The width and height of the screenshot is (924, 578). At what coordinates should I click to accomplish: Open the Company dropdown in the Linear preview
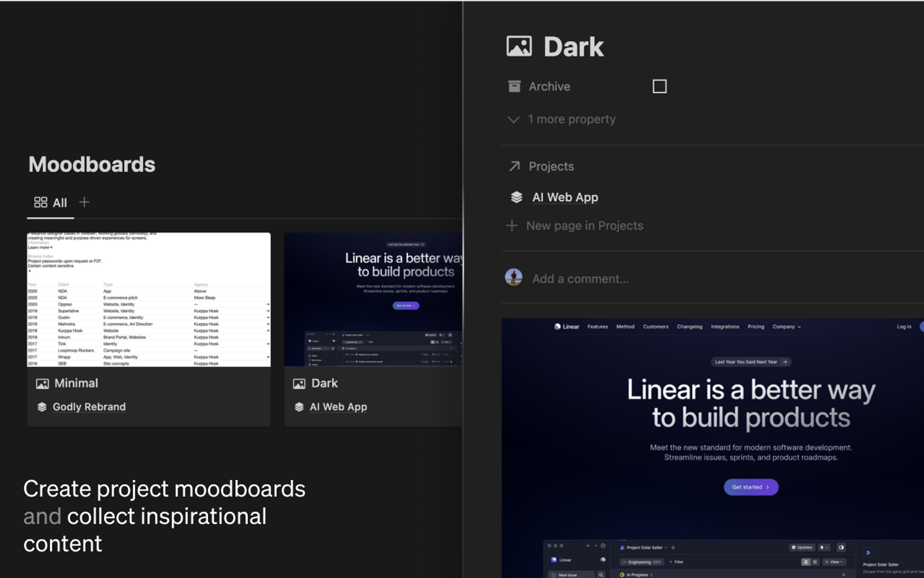(786, 326)
